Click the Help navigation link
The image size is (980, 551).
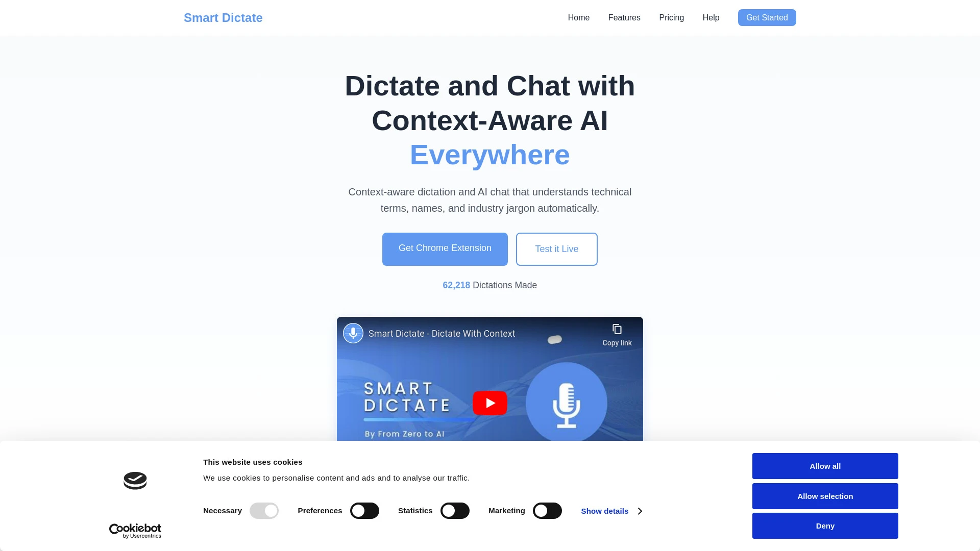pos(711,17)
